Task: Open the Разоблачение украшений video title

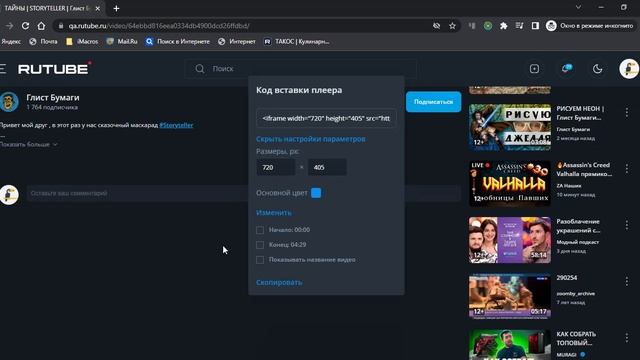Action: [578, 226]
